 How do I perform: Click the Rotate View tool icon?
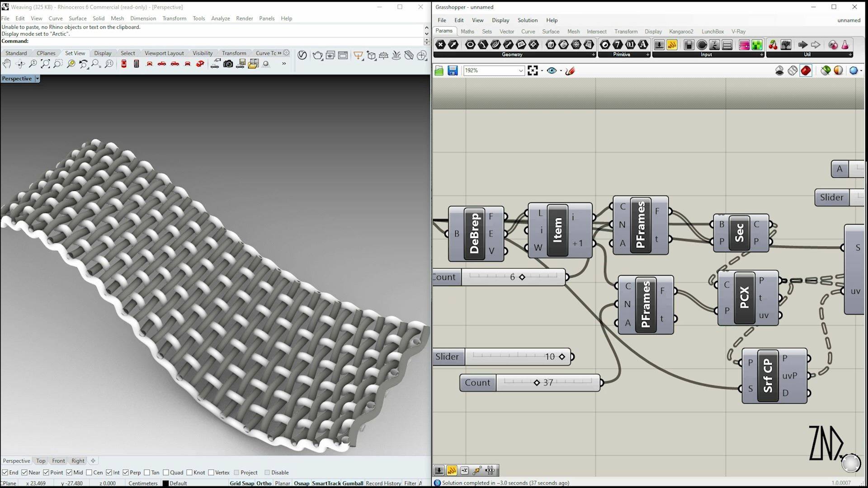(20, 64)
